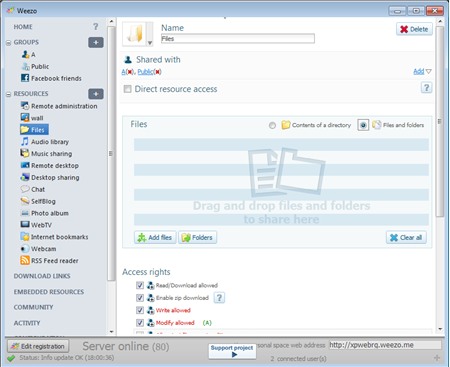
Task: Toggle Enable zip download checkbox
Action: pyautogui.click(x=140, y=298)
